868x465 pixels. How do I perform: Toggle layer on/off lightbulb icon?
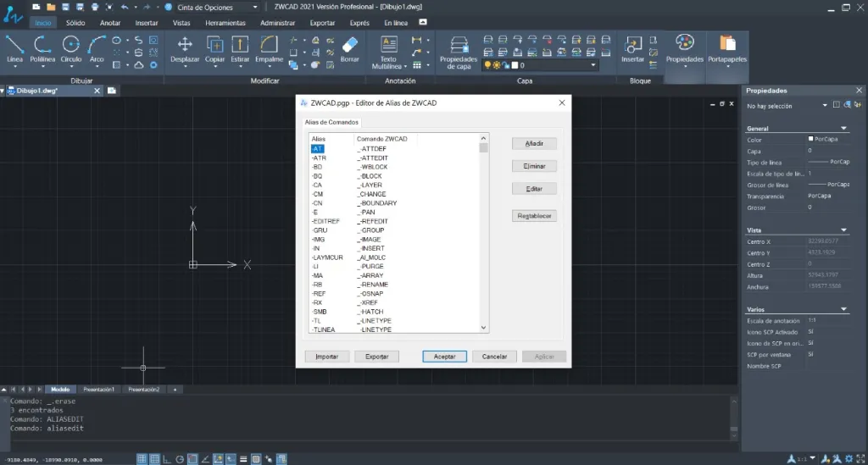pos(487,65)
